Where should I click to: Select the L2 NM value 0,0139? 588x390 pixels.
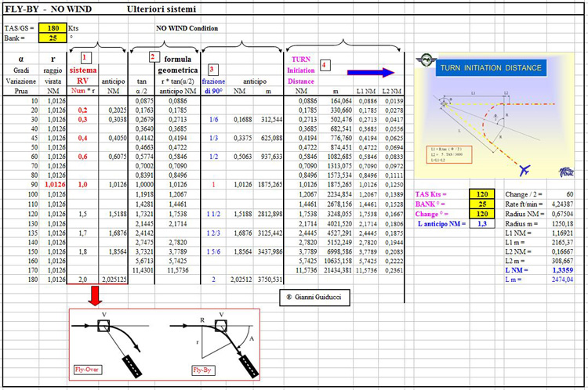[x=394, y=101]
